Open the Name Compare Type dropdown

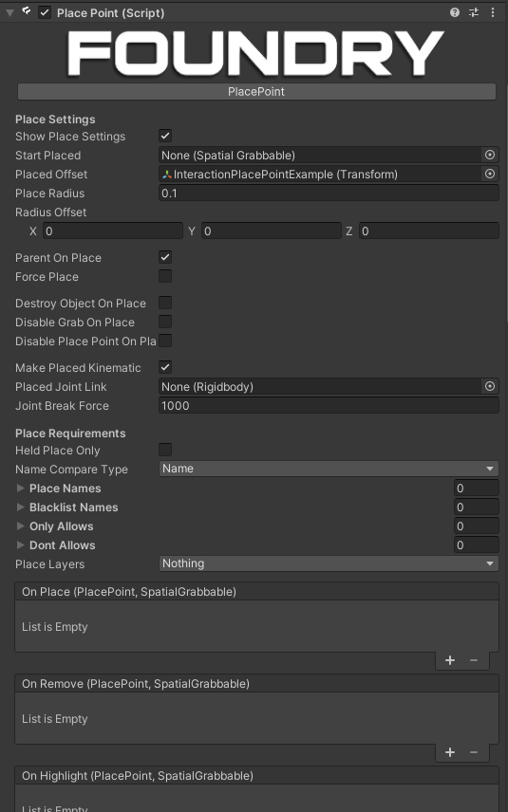[x=329, y=469]
